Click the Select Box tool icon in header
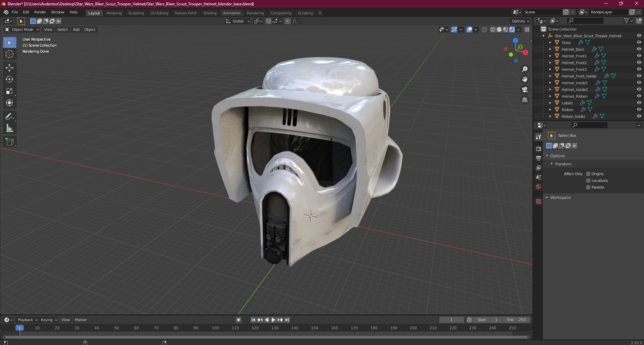644x345 pixels. point(21,21)
